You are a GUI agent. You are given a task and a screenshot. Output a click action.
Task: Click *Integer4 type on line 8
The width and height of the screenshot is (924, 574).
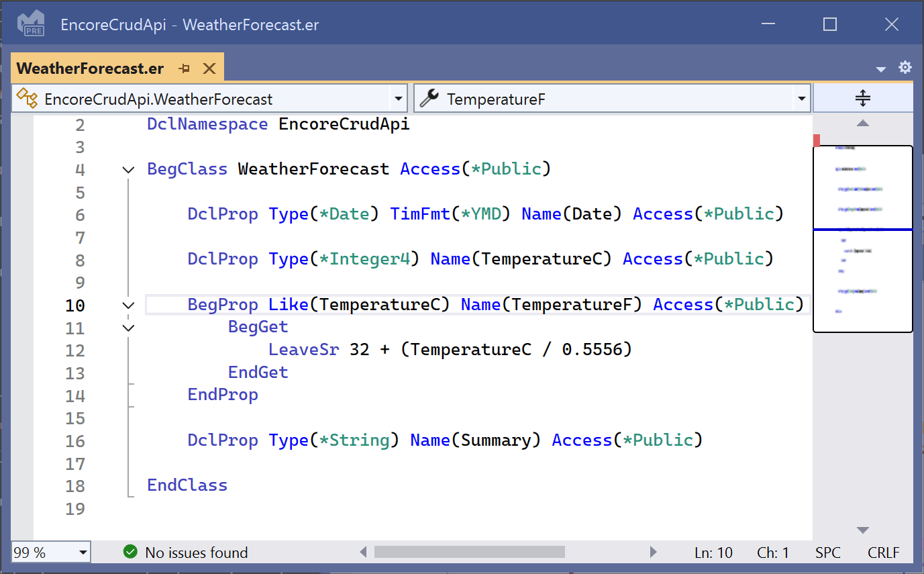[x=364, y=259]
